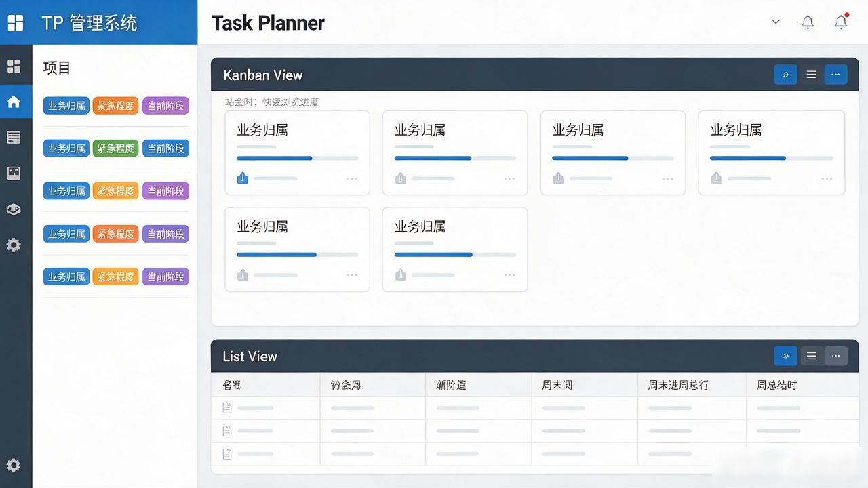Click the 站会时：快速浏览进度 hint text

pyautogui.click(x=272, y=102)
